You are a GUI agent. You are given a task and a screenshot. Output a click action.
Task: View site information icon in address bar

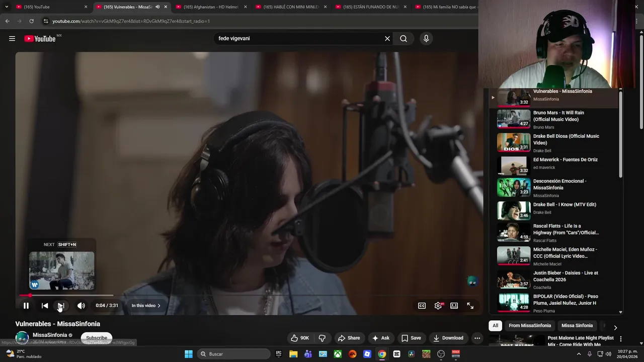point(46,21)
